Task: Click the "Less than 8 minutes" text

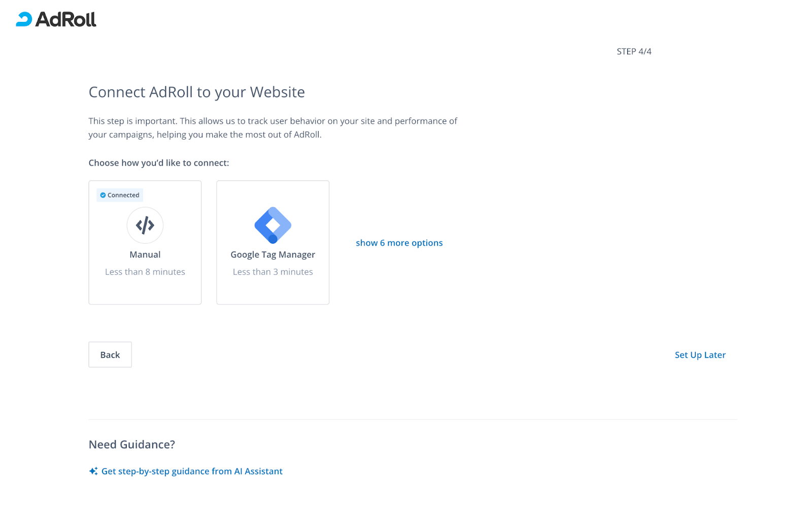Action: 145,272
